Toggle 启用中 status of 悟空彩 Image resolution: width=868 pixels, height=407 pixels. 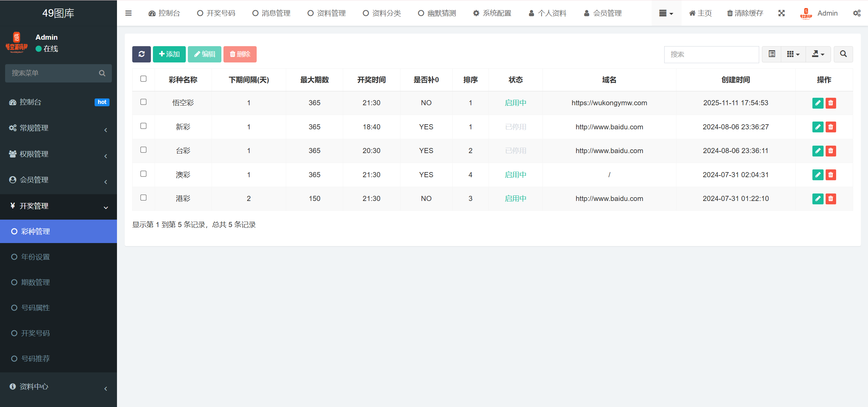click(515, 103)
